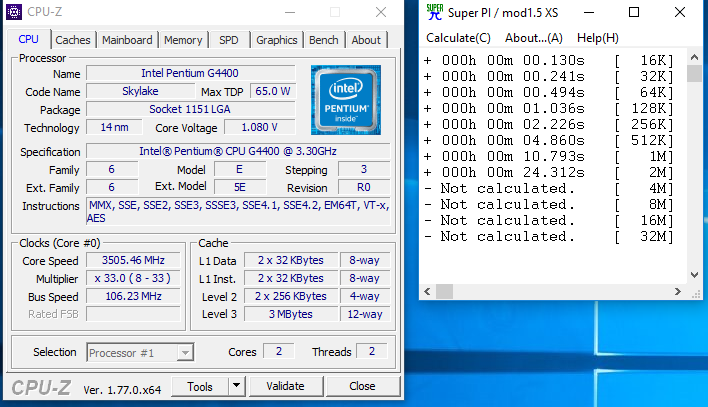Minimize the Super PI window
Image resolution: width=708 pixels, height=407 pixels.
(x=589, y=13)
